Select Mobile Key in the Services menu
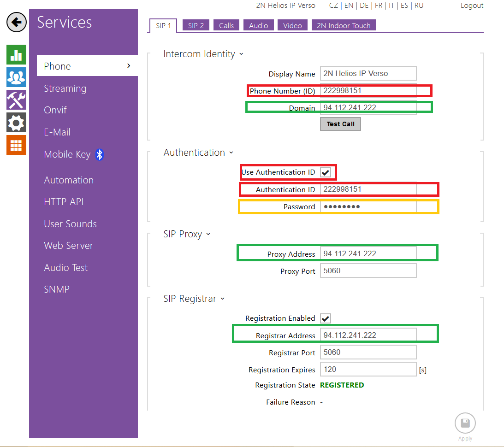This screenshot has height=447, width=504. tap(67, 154)
